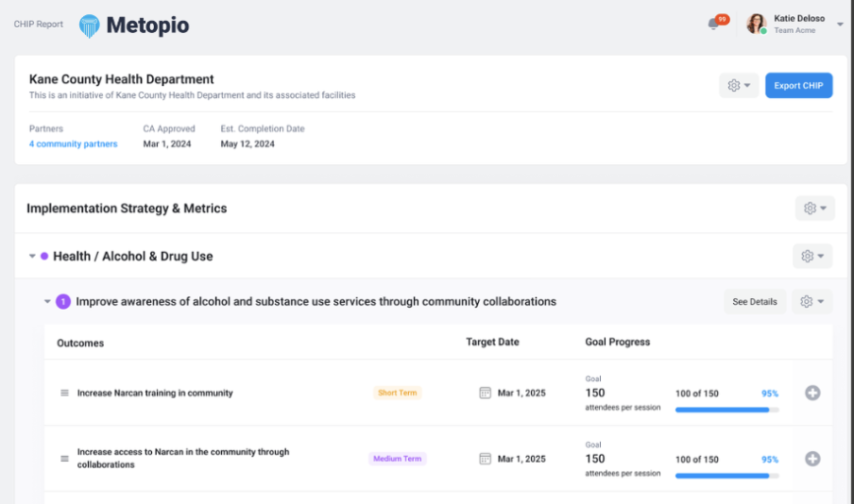This screenshot has height=504, width=854.
Task: Open gear menu for Health / Alcohol & Drug Use
Action: (812, 256)
